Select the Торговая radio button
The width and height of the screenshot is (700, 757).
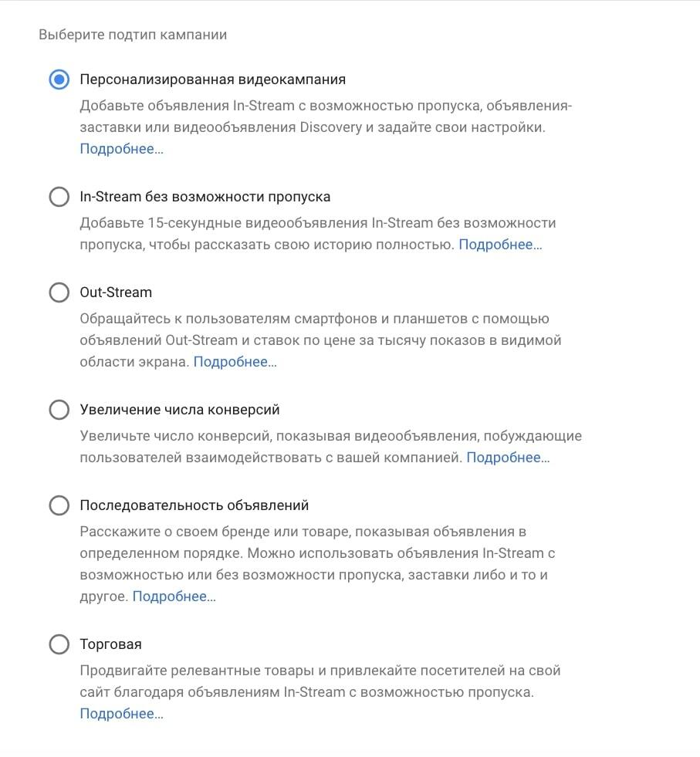tap(59, 644)
